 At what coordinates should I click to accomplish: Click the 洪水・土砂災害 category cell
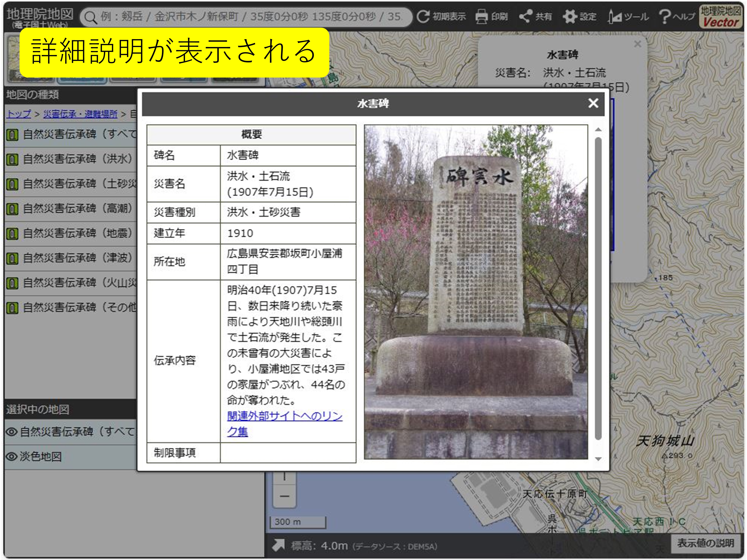[288, 212]
